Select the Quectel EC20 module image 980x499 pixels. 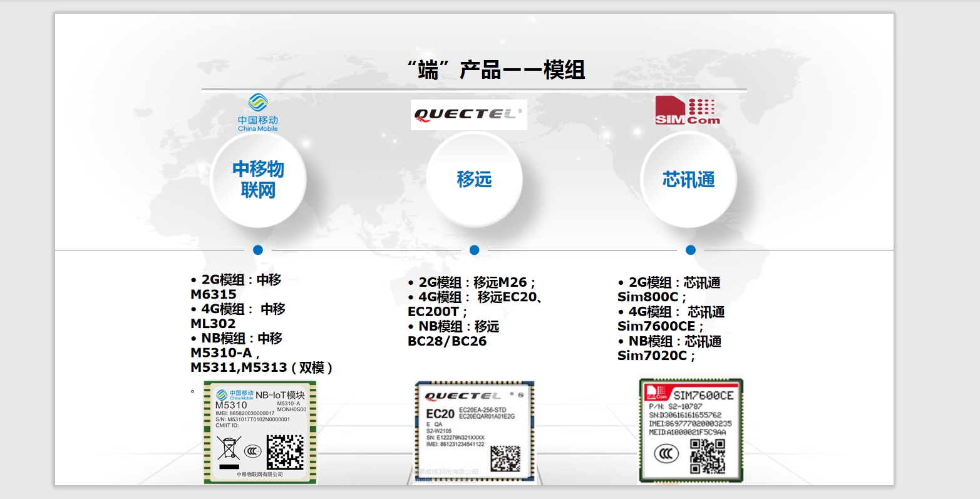coord(474,431)
